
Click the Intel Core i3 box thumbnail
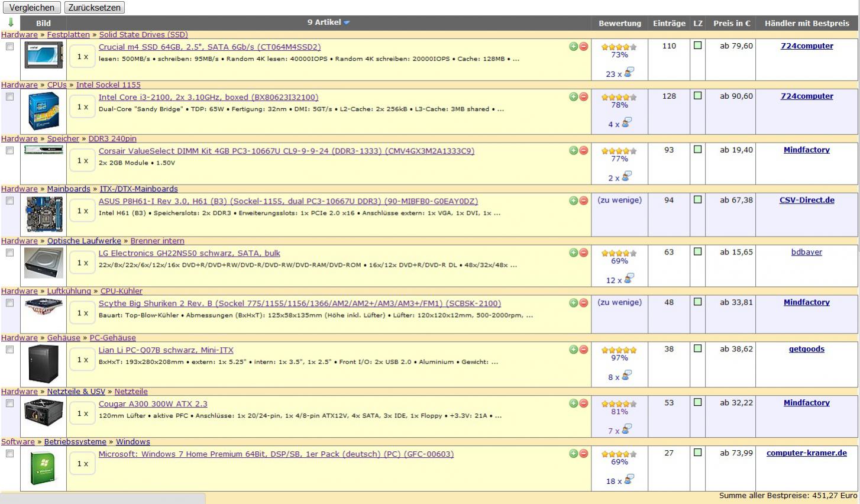point(44,111)
